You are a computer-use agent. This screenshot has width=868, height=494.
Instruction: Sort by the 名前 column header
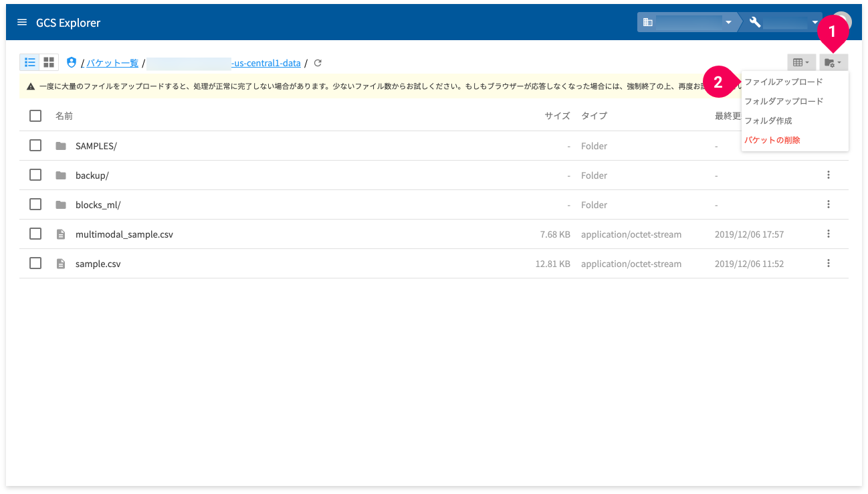coord(64,116)
